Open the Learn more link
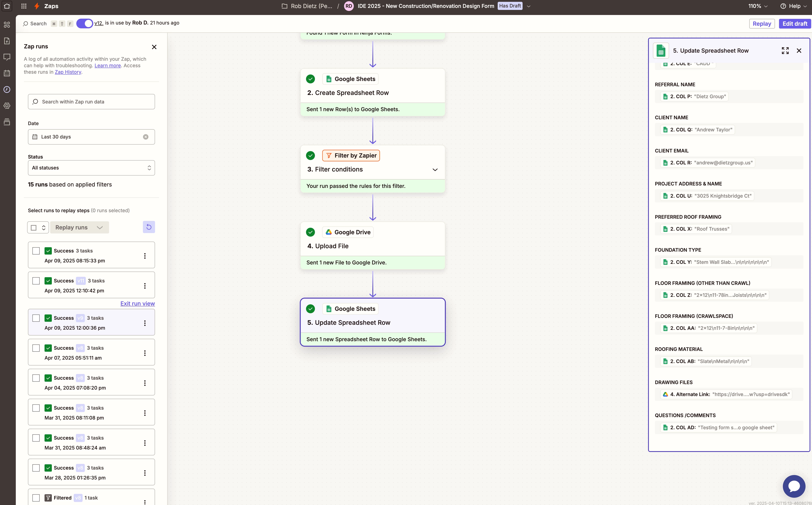The width and height of the screenshot is (812, 505). click(107, 65)
